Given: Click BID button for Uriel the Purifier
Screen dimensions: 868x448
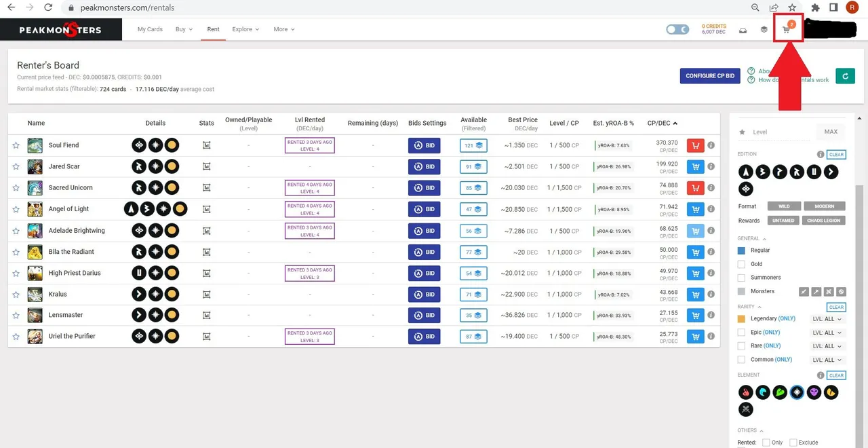Looking at the screenshot, I should pyautogui.click(x=425, y=337).
